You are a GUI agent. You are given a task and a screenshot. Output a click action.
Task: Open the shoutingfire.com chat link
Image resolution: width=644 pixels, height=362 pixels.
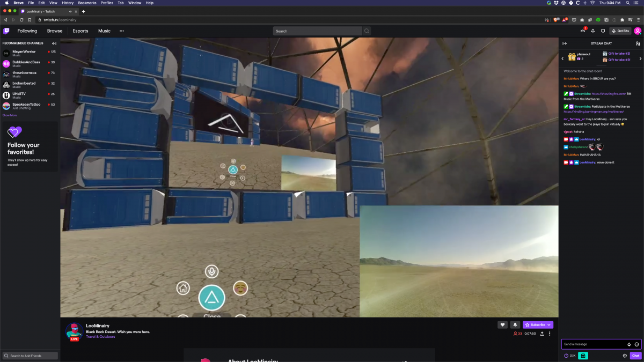pos(609,94)
